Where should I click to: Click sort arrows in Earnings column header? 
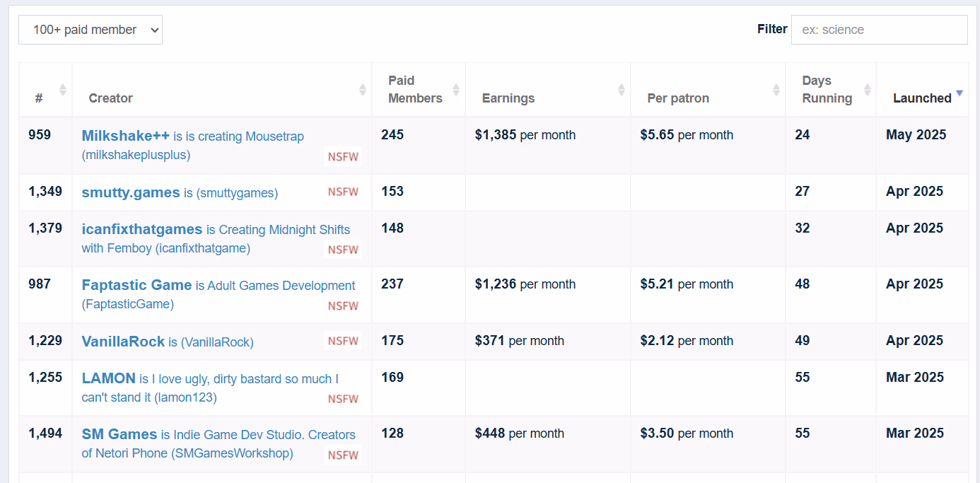click(x=622, y=90)
